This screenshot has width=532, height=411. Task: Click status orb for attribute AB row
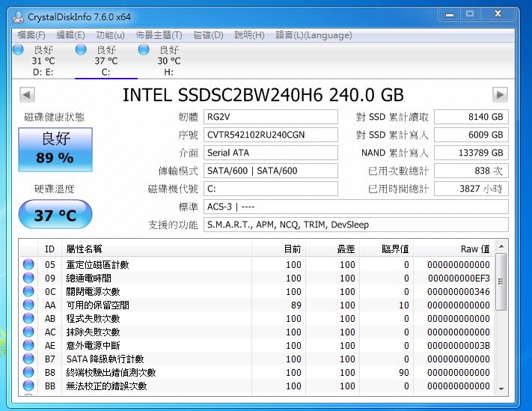pyautogui.click(x=28, y=318)
